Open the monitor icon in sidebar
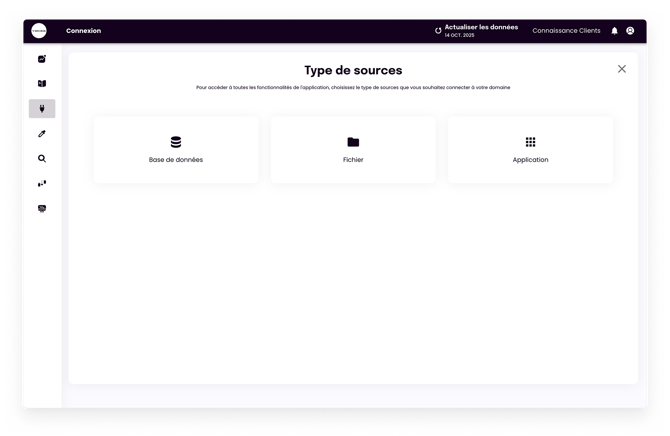The height and width of the screenshot is (436, 670). coord(42,208)
